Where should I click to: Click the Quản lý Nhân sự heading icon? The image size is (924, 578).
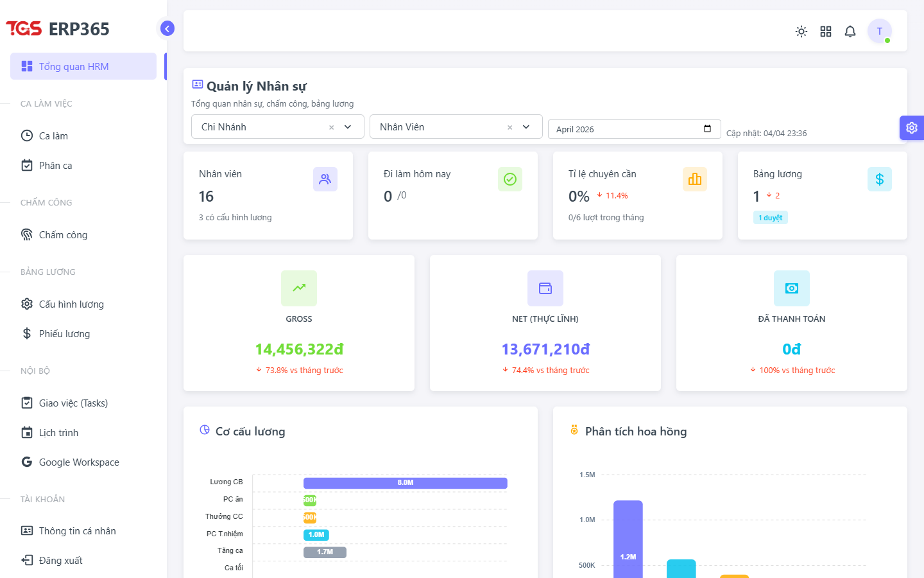tap(198, 84)
